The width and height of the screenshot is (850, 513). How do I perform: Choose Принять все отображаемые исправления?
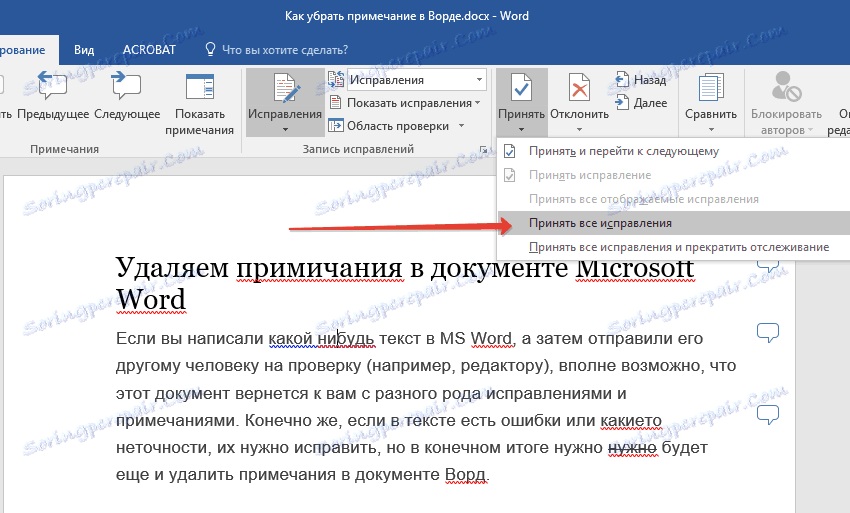[x=673, y=199]
